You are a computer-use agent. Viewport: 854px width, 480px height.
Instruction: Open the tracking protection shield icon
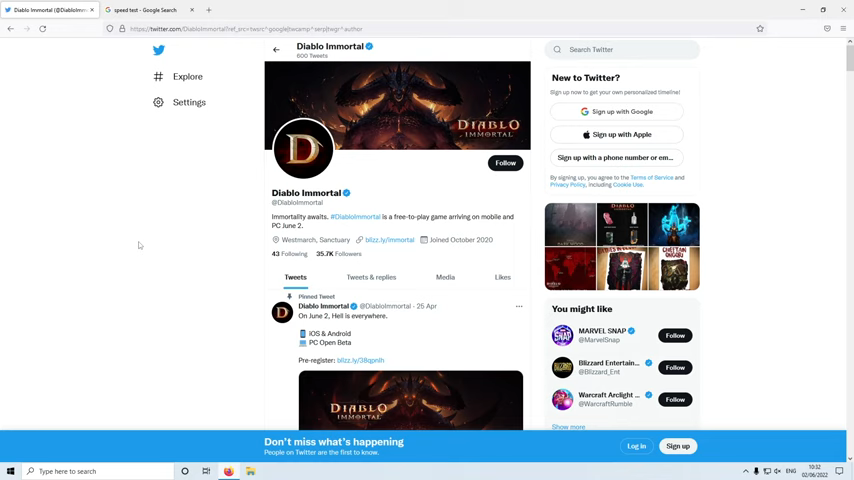(x=109, y=29)
